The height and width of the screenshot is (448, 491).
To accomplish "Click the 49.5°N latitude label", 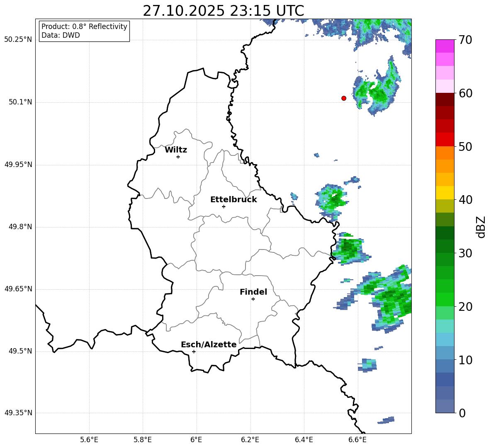I will pyautogui.click(x=20, y=351).
